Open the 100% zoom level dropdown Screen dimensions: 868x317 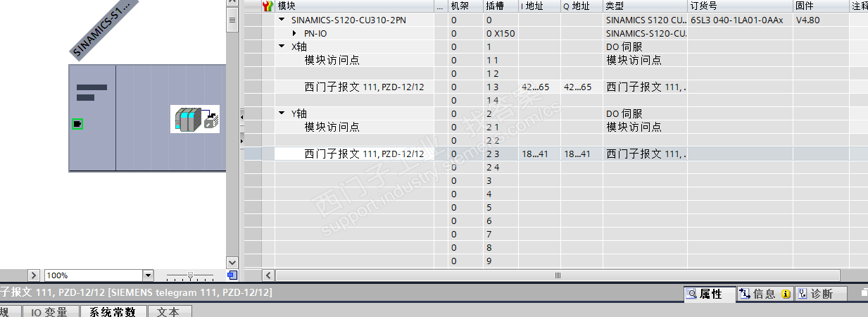(x=148, y=275)
